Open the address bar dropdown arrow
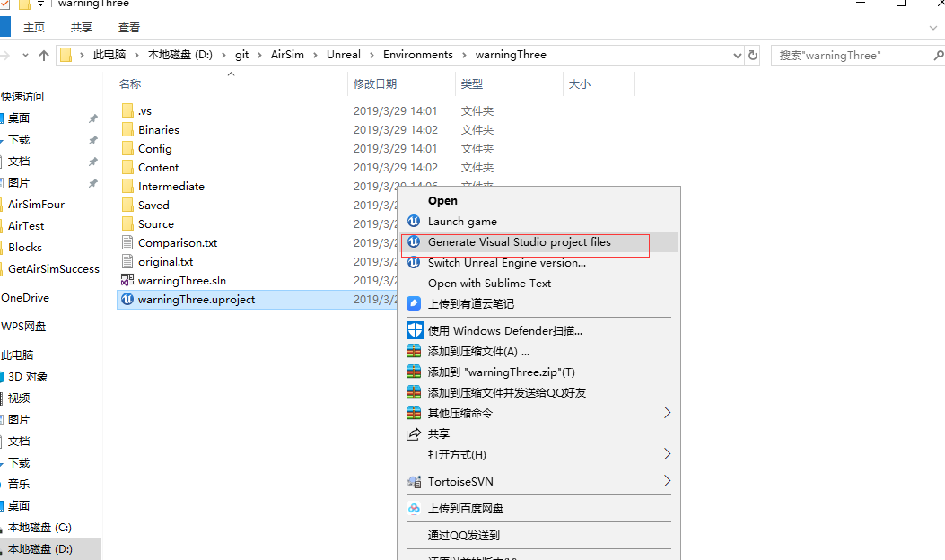This screenshot has width=945, height=560. click(737, 55)
